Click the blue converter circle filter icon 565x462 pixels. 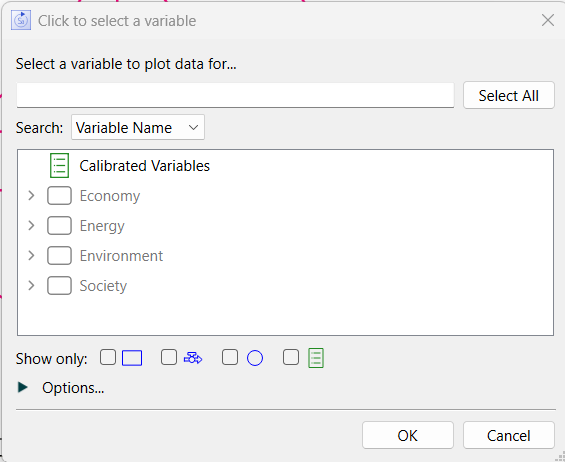pos(255,358)
